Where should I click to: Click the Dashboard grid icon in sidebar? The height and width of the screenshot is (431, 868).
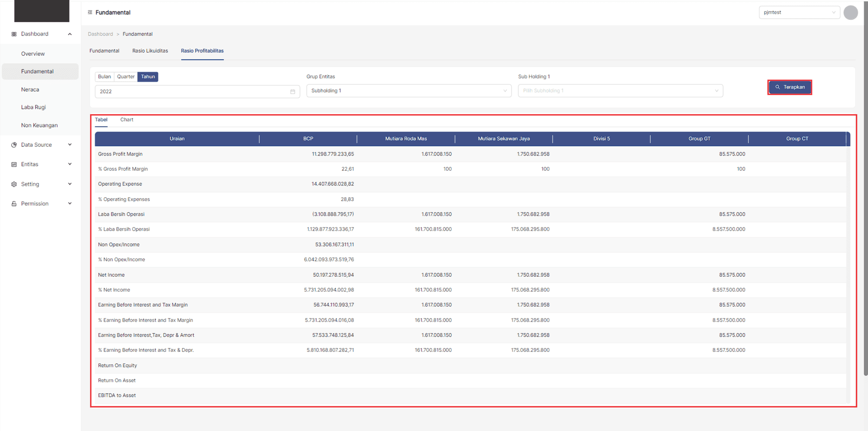coord(14,34)
